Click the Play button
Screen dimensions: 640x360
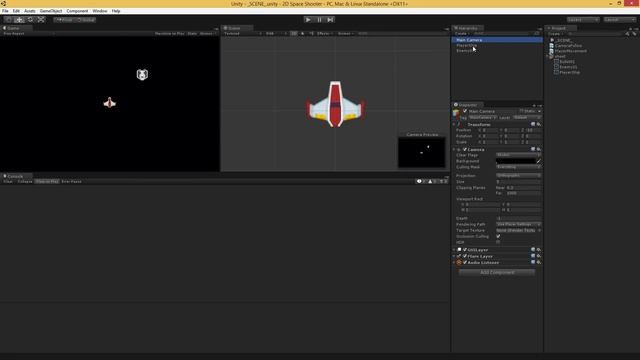point(308,20)
